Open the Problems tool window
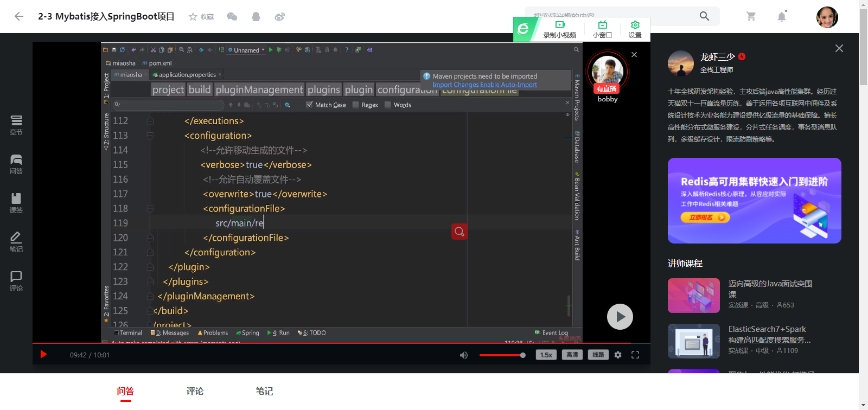This screenshot has height=410, width=868. [213, 333]
